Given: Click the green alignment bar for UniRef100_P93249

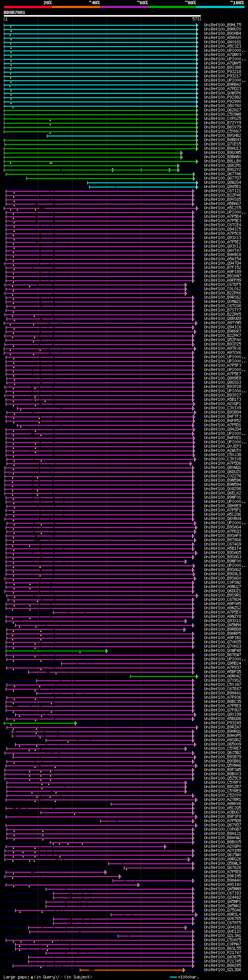Looking at the screenshot, I should click(x=40, y=723).
